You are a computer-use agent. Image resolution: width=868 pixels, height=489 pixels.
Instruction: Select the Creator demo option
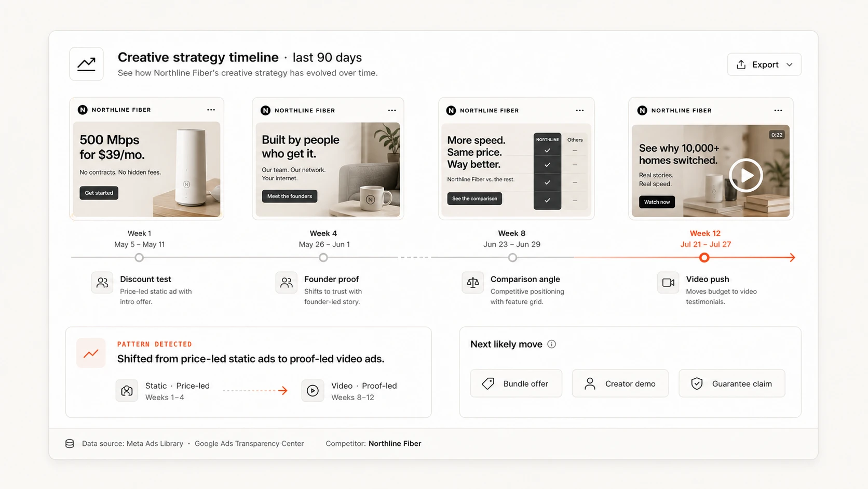620,384
